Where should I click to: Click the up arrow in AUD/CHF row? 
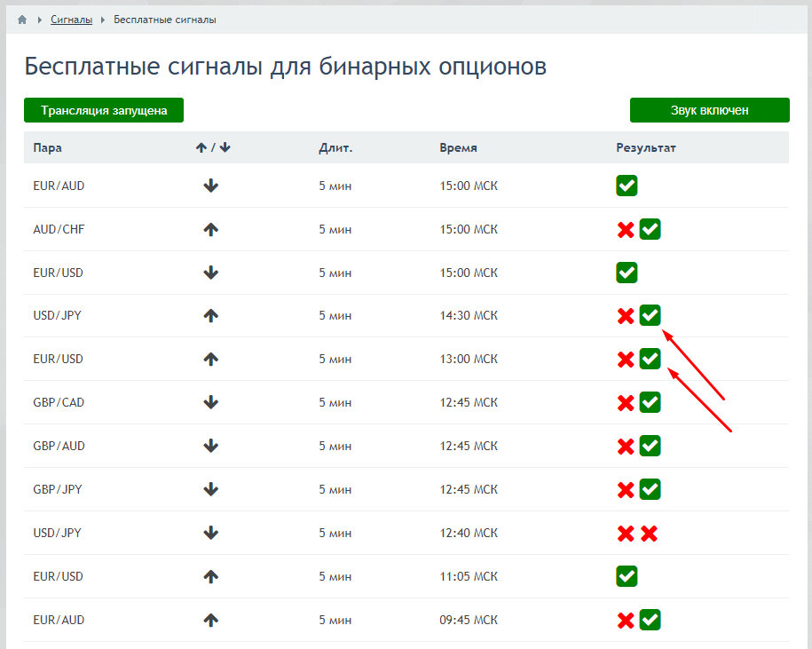pos(211,229)
